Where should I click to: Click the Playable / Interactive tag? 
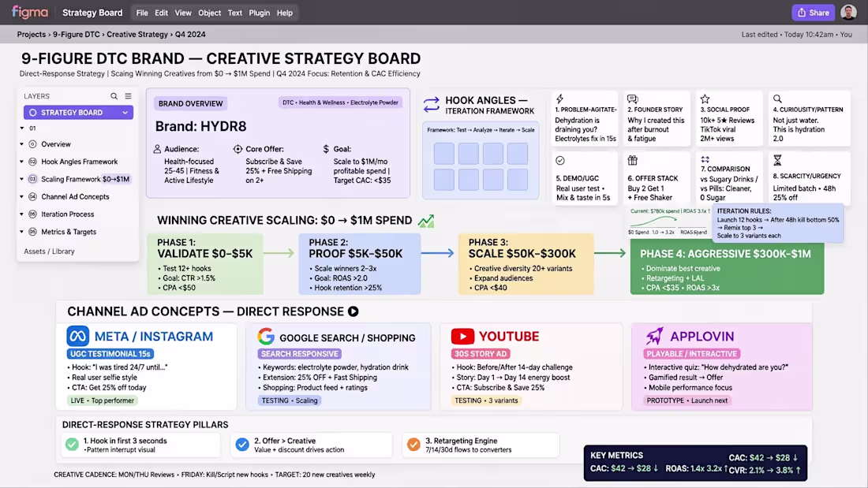692,353
